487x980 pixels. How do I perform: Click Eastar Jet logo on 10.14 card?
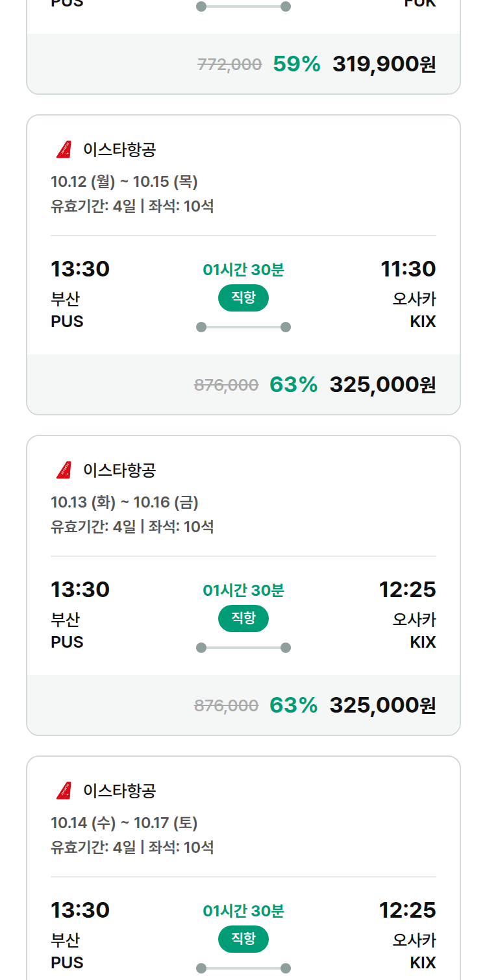pyautogui.click(x=64, y=790)
